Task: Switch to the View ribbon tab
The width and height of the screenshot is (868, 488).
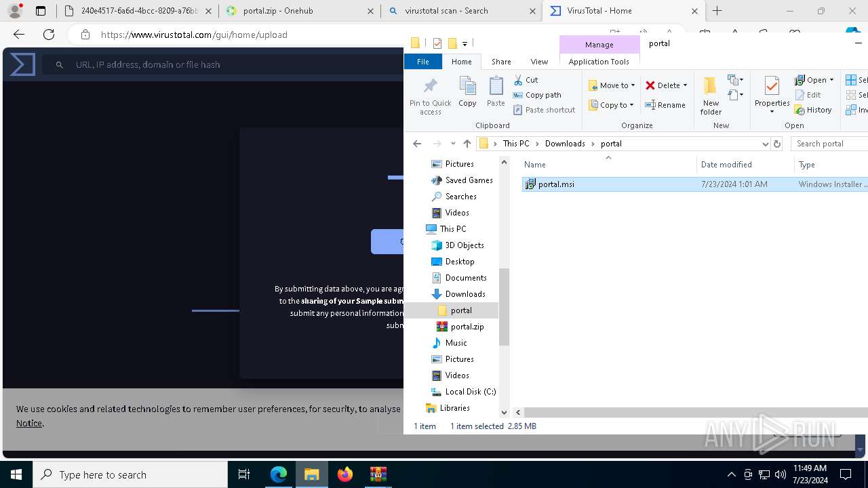Action: pyautogui.click(x=539, y=62)
